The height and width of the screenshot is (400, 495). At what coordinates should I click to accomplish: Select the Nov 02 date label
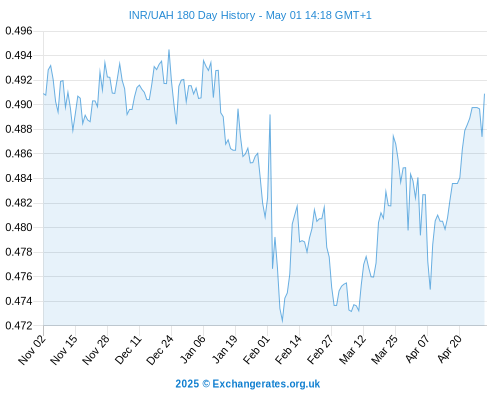(32, 349)
